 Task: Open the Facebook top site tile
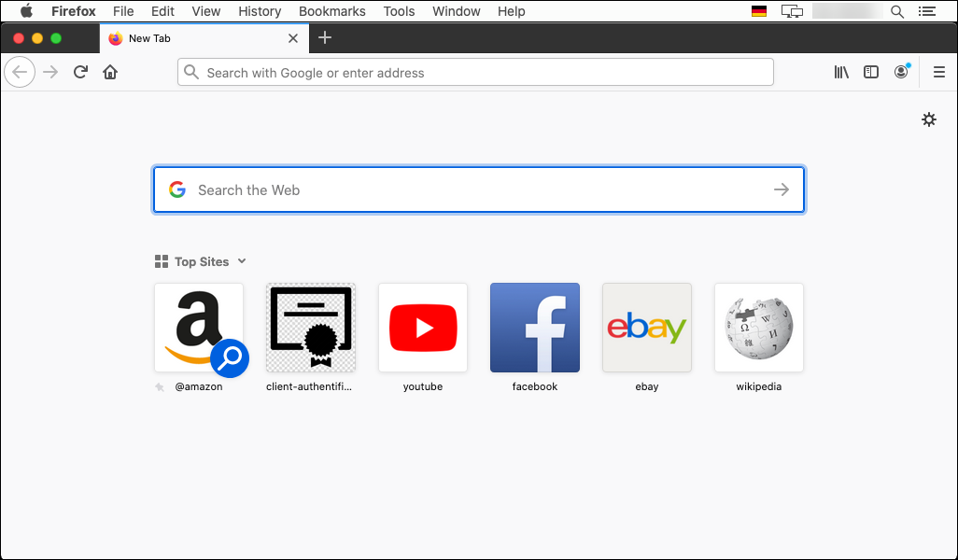coord(535,328)
